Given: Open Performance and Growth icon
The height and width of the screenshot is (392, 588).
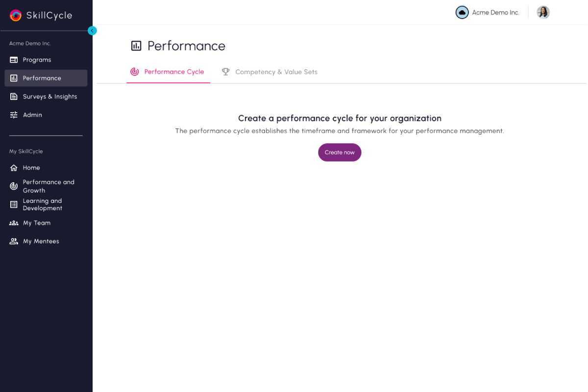Looking at the screenshot, I should [14, 186].
